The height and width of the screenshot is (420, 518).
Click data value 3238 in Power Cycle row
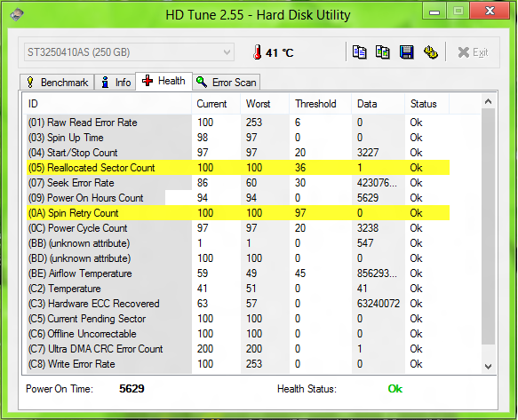(x=368, y=228)
